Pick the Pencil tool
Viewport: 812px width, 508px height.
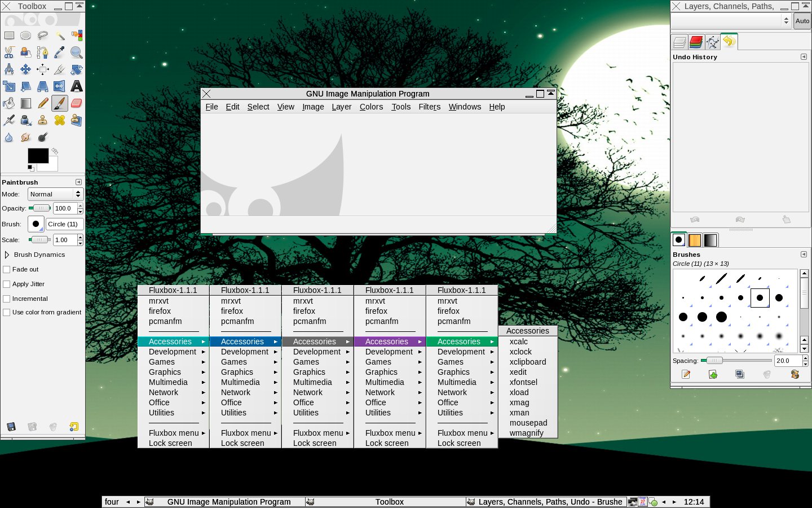pyautogui.click(x=43, y=103)
